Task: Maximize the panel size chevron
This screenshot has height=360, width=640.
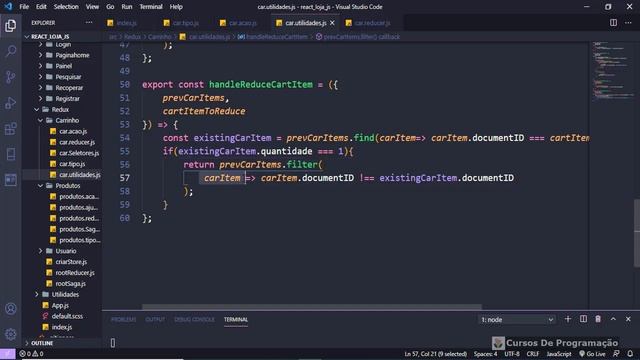Action: click(613, 319)
